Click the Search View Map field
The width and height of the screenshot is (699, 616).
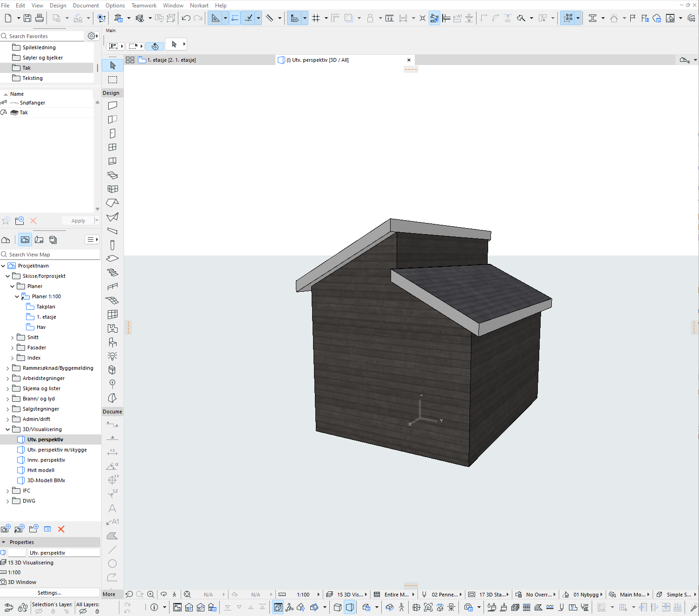click(51, 255)
